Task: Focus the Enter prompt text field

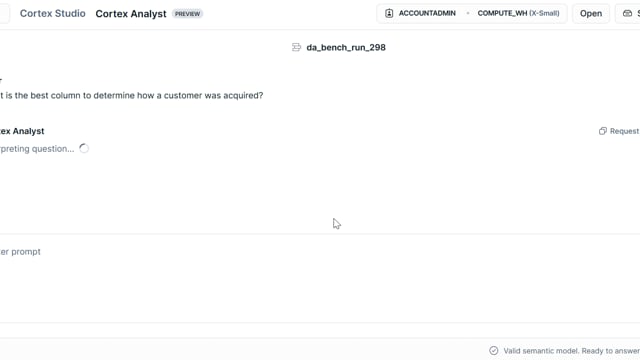Action: (320, 278)
